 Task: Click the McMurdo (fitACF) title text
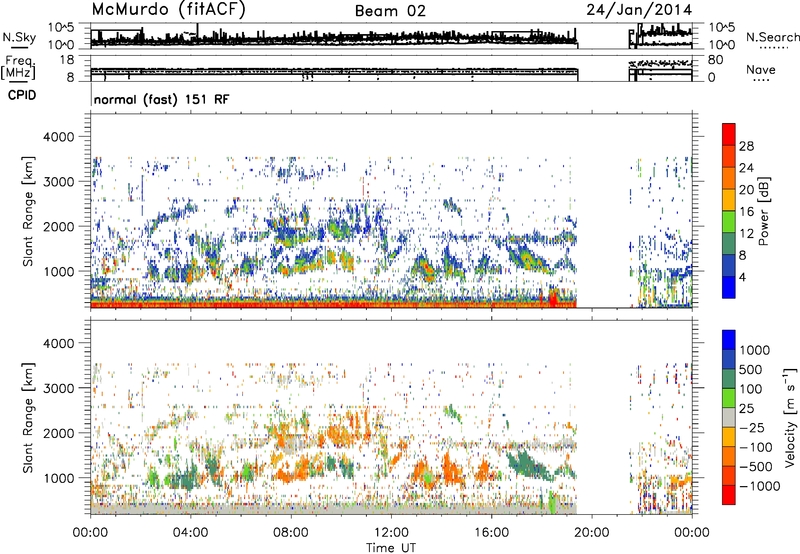coord(168,10)
